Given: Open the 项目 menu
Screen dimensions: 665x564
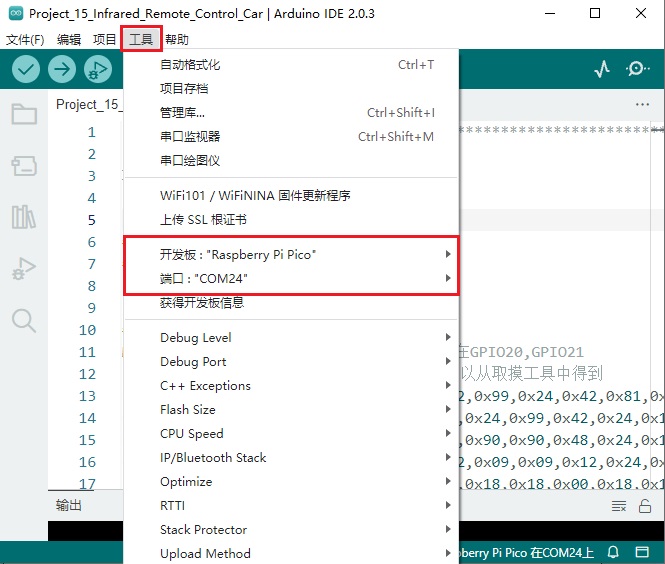Looking at the screenshot, I should [x=104, y=39].
